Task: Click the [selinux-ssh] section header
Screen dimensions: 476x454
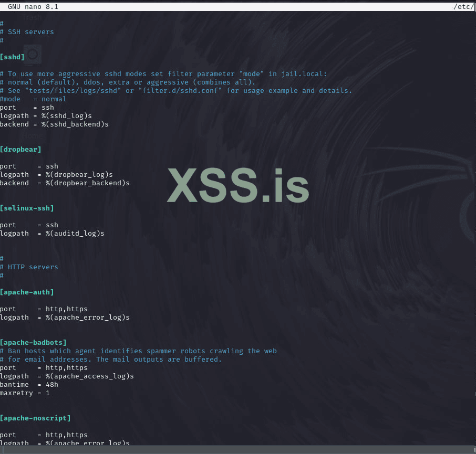Action: tap(27, 208)
